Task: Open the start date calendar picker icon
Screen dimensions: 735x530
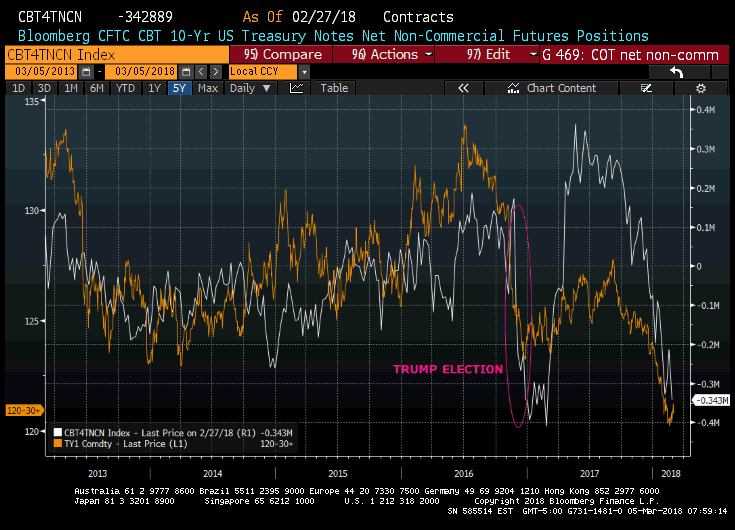Action: click(x=86, y=72)
